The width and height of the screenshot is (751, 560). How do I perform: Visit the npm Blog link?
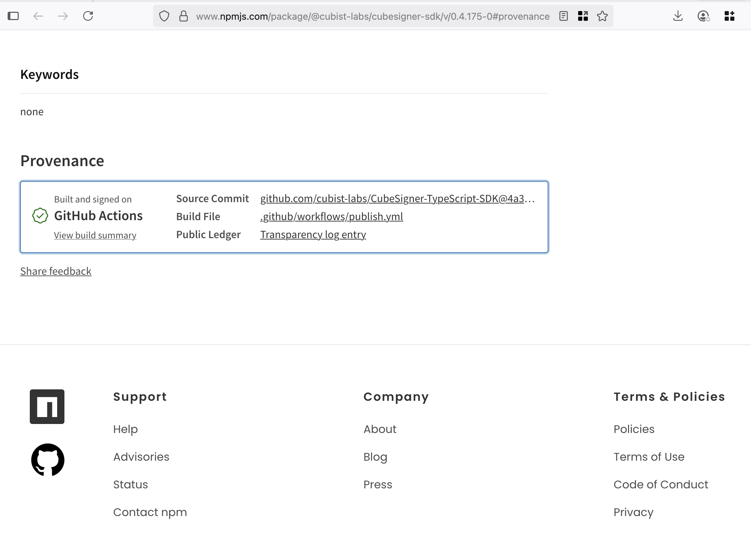coord(375,457)
